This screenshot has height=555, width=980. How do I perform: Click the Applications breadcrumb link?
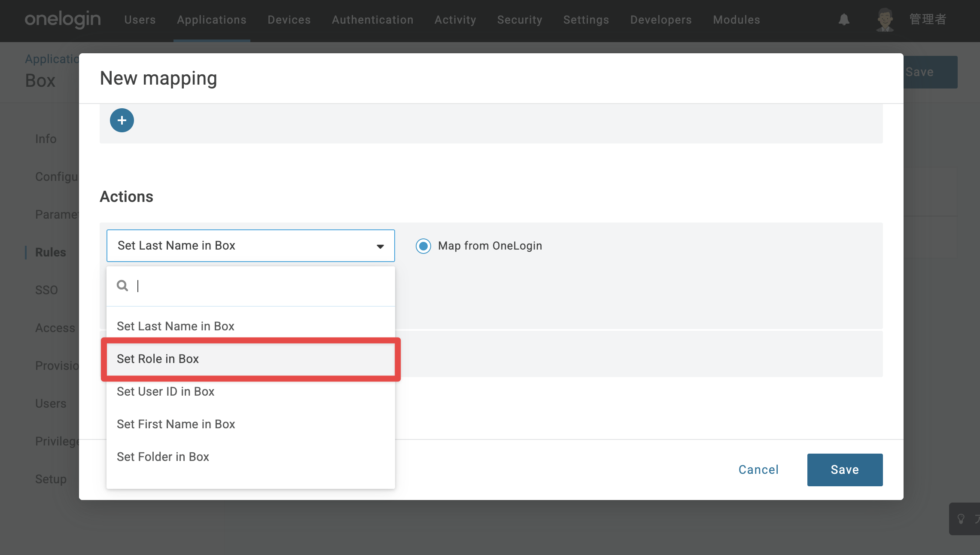coord(52,59)
